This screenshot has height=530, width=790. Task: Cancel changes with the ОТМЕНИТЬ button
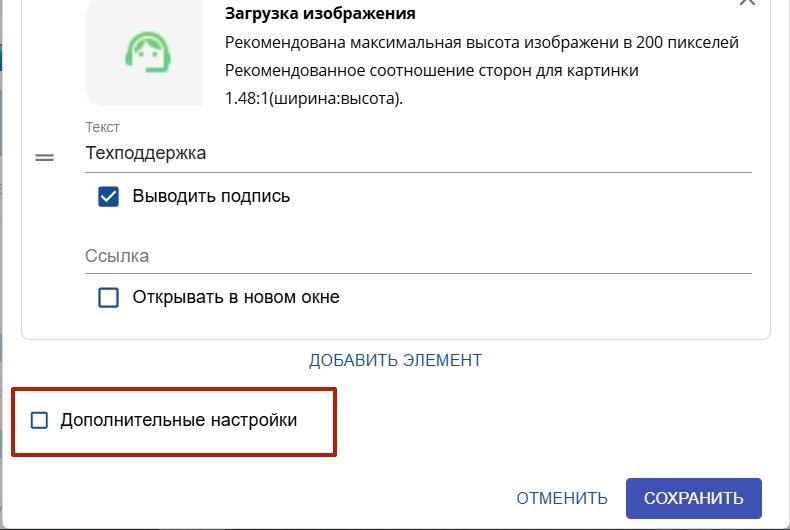tap(562, 498)
